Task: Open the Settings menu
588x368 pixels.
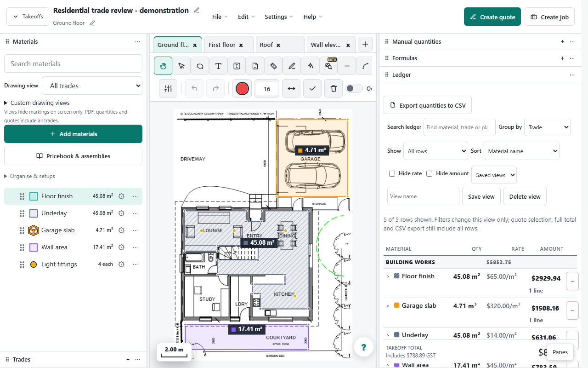Action: pos(279,17)
